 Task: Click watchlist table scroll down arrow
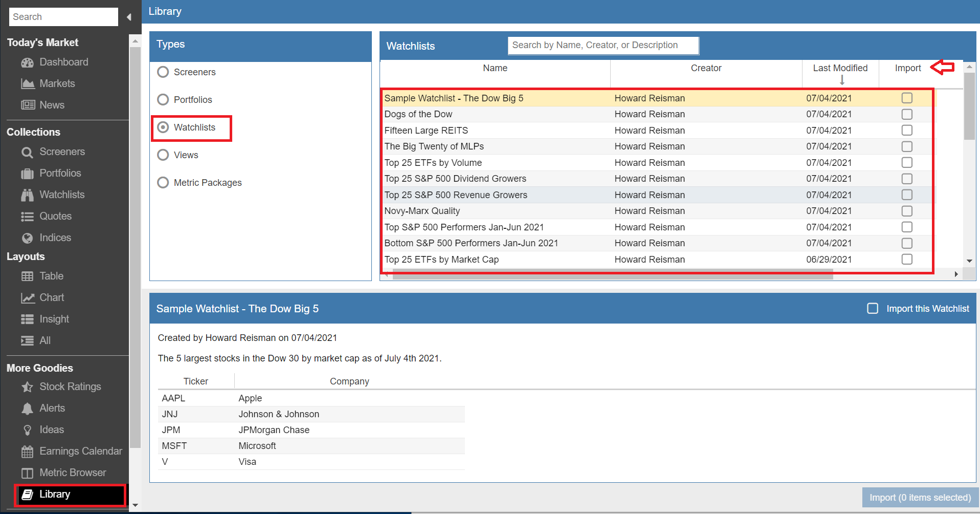click(x=969, y=261)
